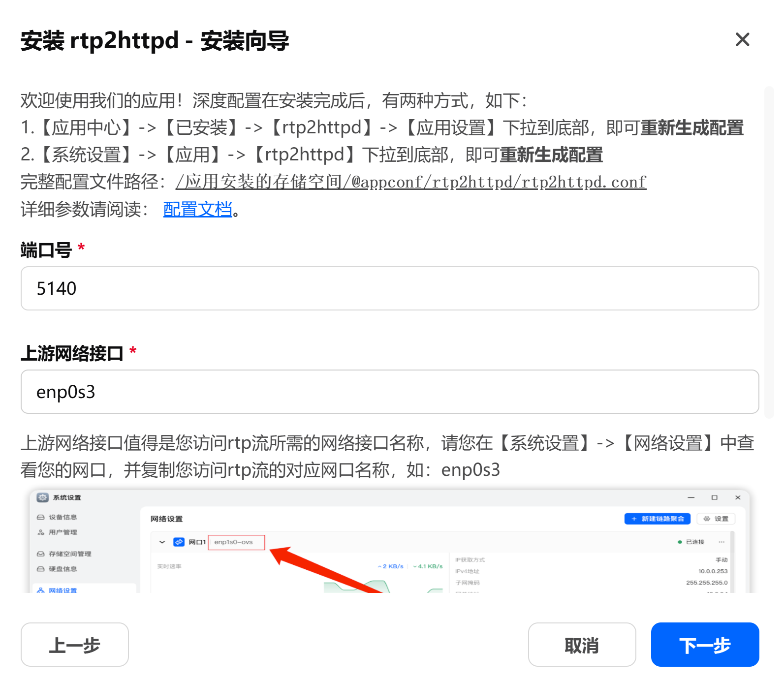The image size is (784, 681).
Task: Proceed with the 下一步 button
Action: pyautogui.click(x=705, y=645)
